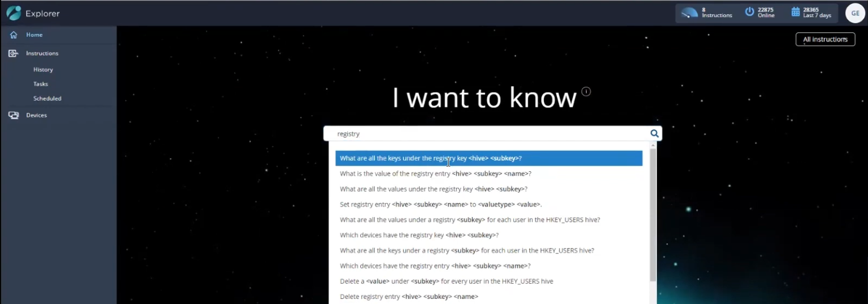Click the search magnifier icon
The image size is (868, 304).
pyautogui.click(x=654, y=134)
